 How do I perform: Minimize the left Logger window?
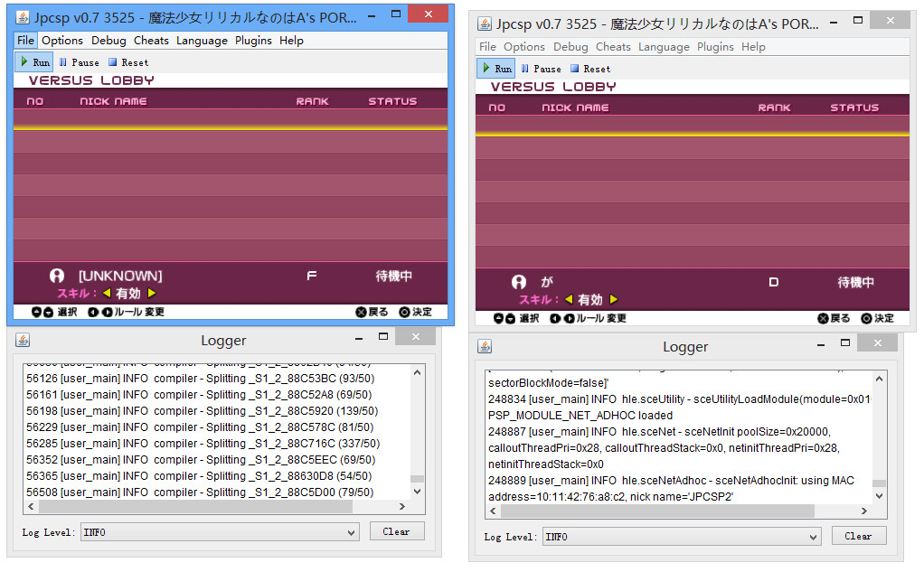point(359,339)
